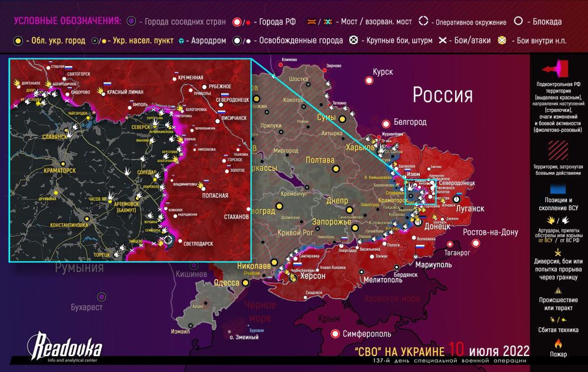Click the red arrow controlled-territory legend symbol
This screenshot has height=372, width=588.
(x=557, y=68)
